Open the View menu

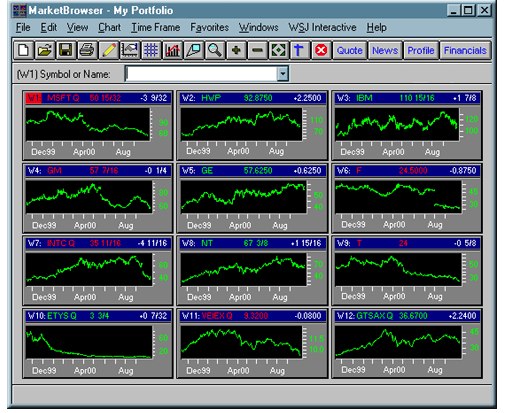pyautogui.click(x=77, y=27)
